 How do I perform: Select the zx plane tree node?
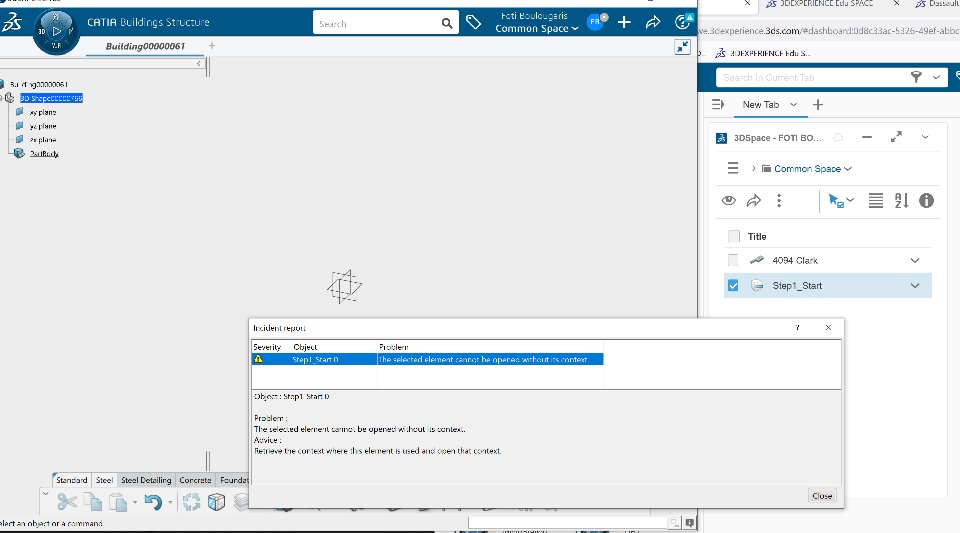click(x=43, y=140)
